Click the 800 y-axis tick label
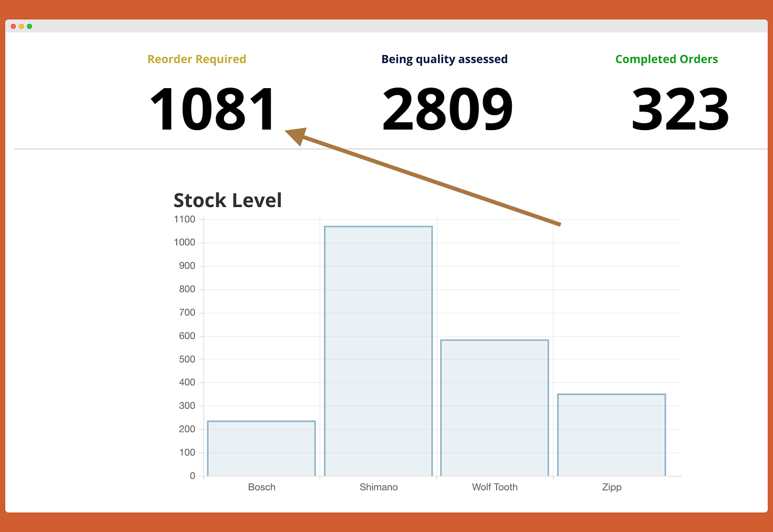This screenshot has width=773, height=532. (187, 289)
